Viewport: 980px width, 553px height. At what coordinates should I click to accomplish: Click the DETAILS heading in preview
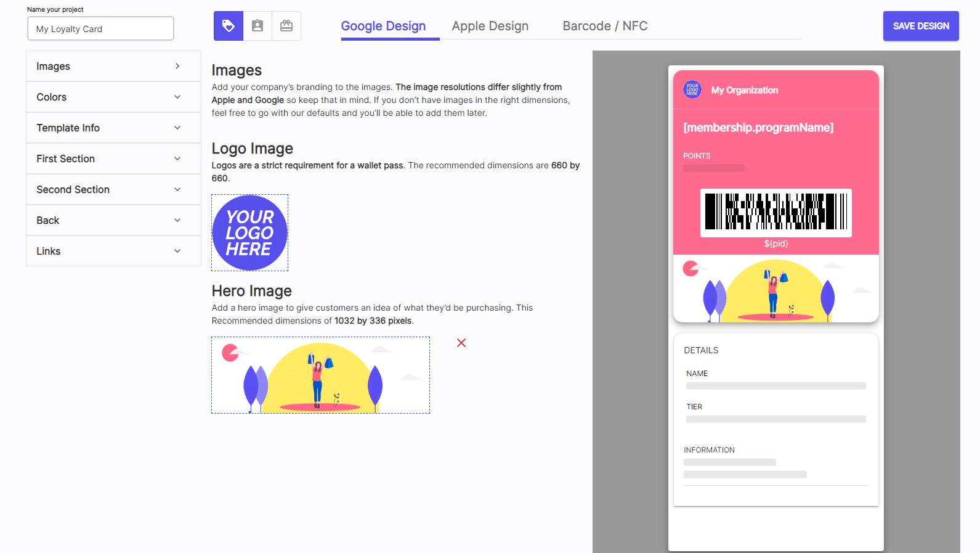pyautogui.click(x=701, y=350)
